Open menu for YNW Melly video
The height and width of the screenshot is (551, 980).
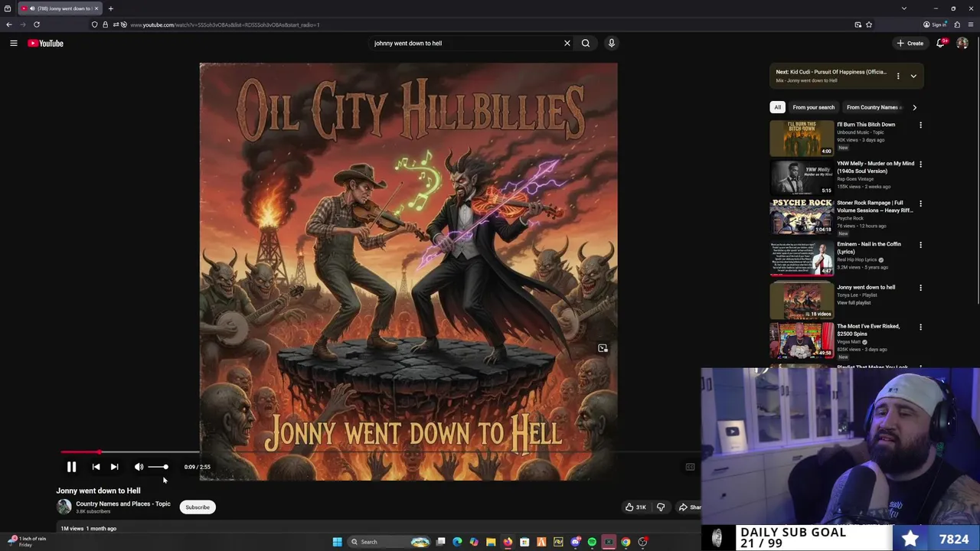click(x=920, y=164)
